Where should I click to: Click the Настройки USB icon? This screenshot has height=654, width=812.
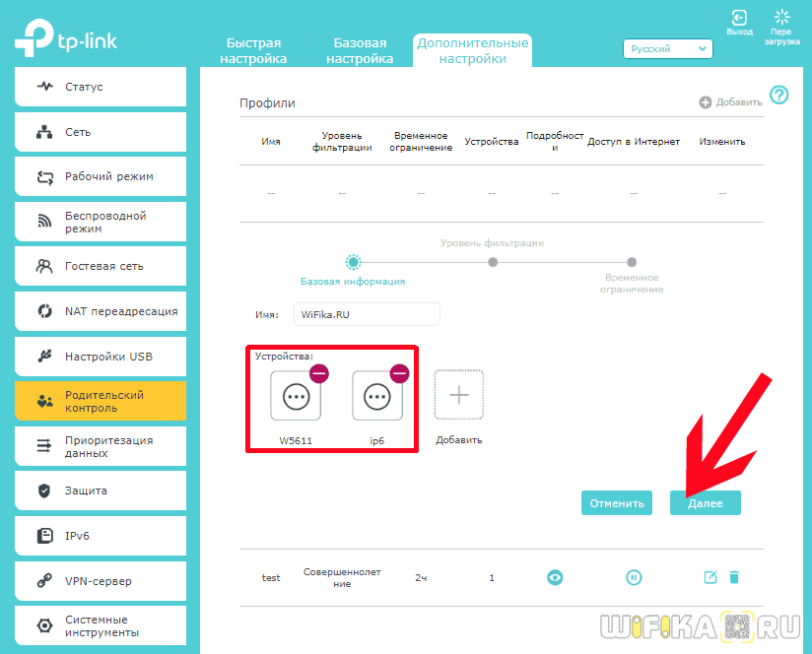pyautogui.click(x=45, y=356)
